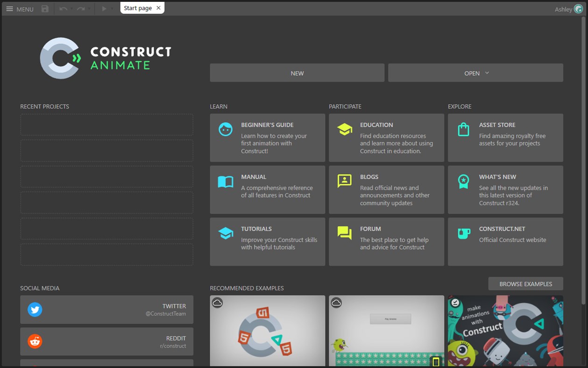Click the Twitter bird icon
This screenshot has width=588, height=368.
pos(35,309)
